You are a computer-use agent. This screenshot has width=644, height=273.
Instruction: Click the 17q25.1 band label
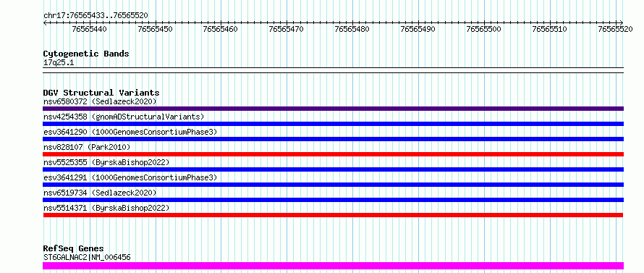(59, 63)
